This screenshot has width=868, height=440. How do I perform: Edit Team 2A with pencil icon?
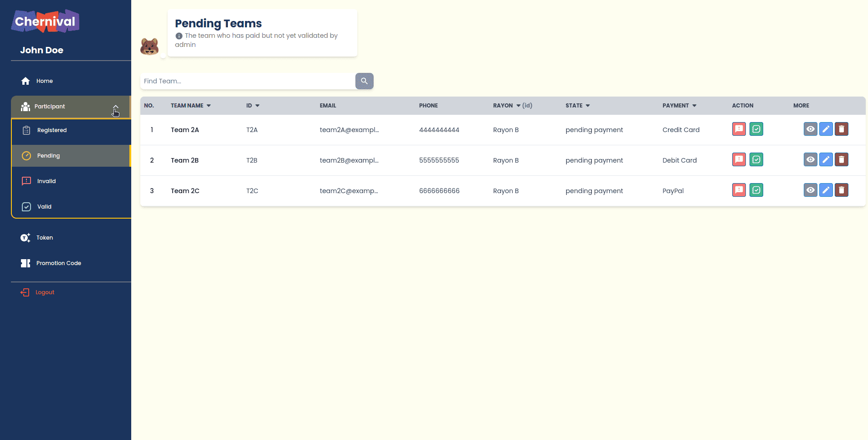pyautogui.click(x=826, y=129)
